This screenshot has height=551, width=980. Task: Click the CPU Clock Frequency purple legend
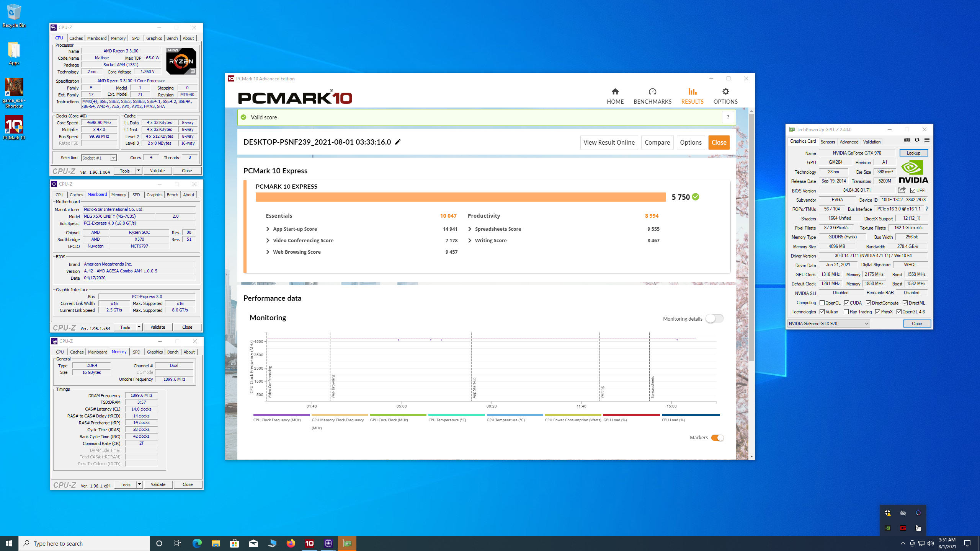[x=281, y=415]
